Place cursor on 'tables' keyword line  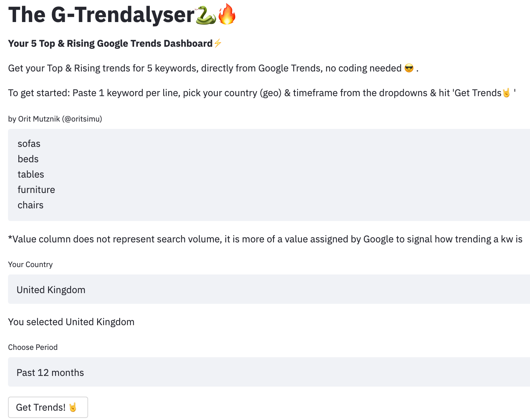pos(31,174)
